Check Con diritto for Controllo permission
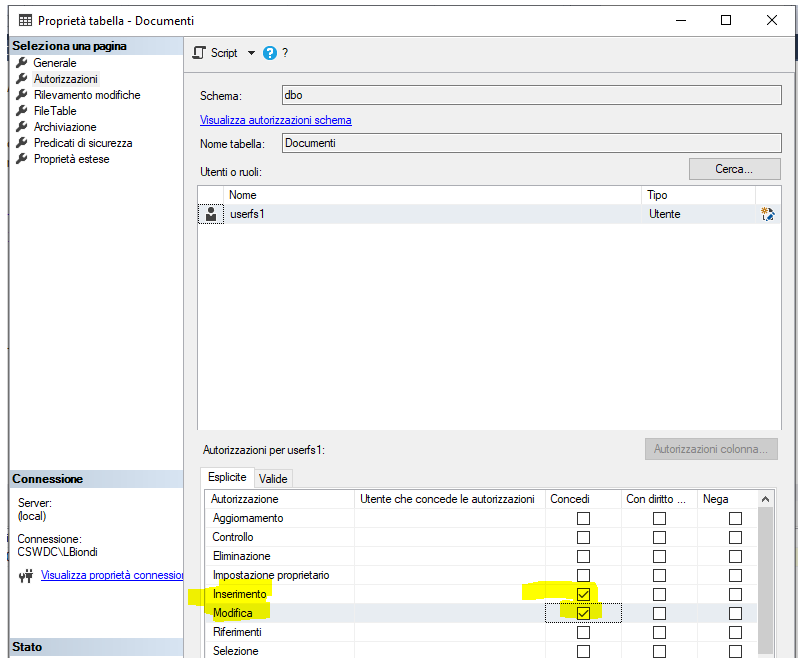805x658 pixels. click(x=658, y=537)
